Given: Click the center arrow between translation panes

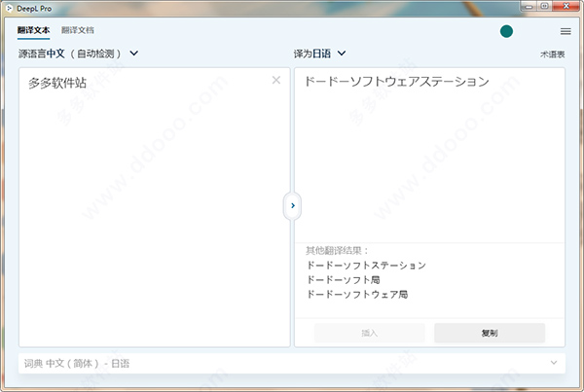Looking at the screenshot, I should (x=293, y=205).
